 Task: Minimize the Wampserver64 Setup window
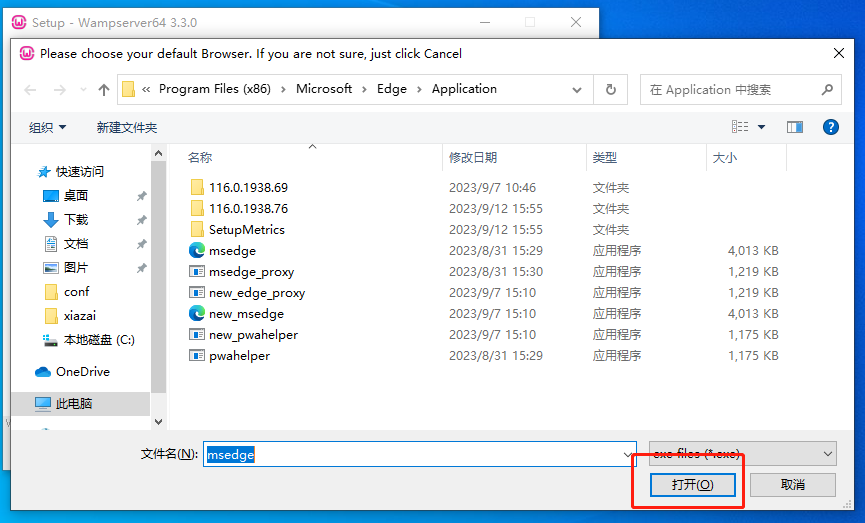(485, 23)
